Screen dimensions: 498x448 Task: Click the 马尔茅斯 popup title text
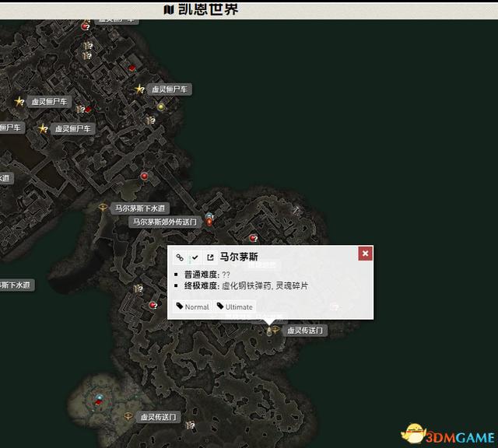[239, 257]
